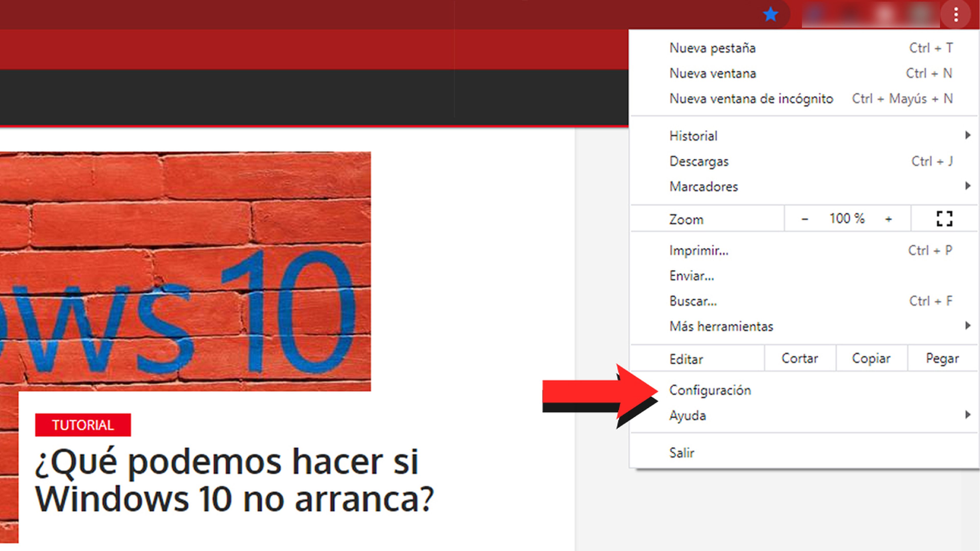980x551 pixels.
Task: Click the red TUTORIAL tag
Action: pyautogui.click(x=83, y=425)
